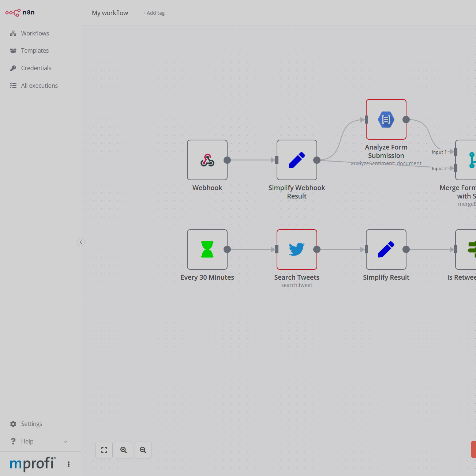Select the Every 30 Minutes hourglass node
Screen dimensions: 476x476
coord(207,250)
